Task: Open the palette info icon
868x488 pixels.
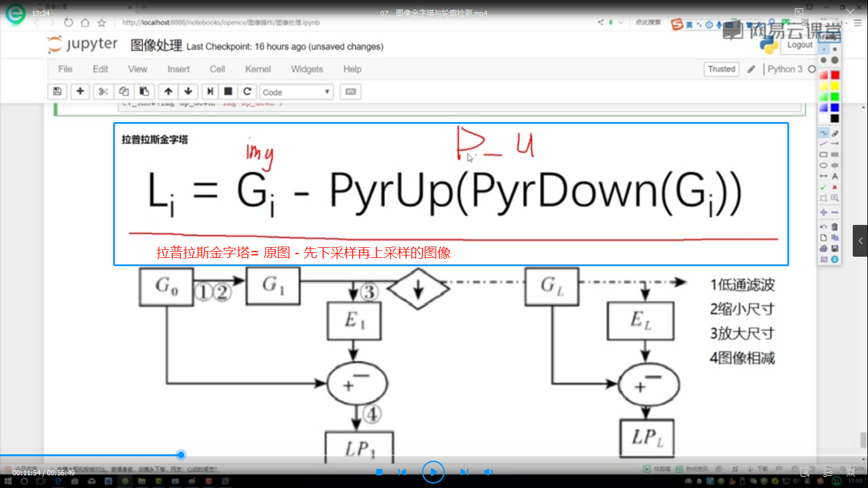Action: (x=835, y=259)
